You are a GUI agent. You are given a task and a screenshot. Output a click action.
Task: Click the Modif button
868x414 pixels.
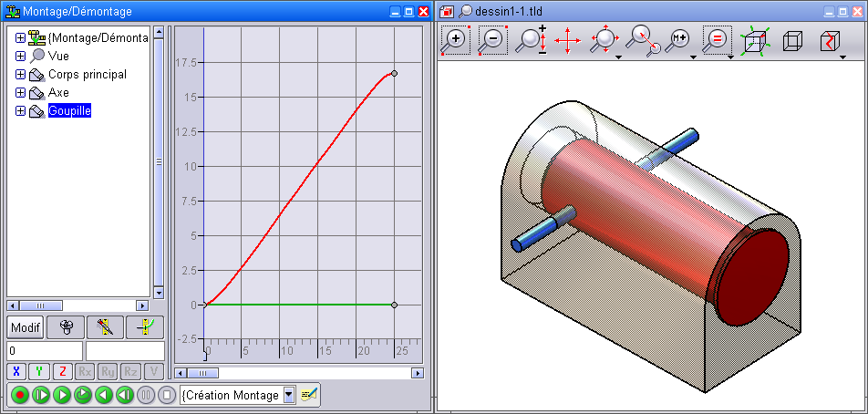click(x=26, y=327)
